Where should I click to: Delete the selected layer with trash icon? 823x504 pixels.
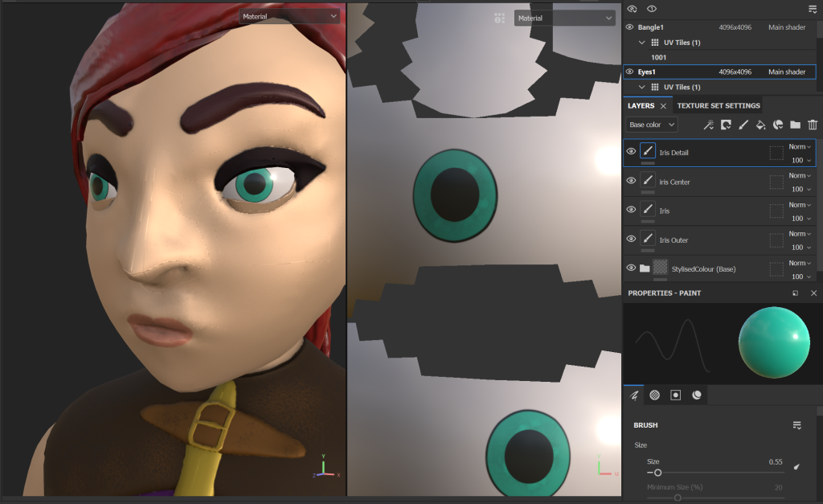813,125
